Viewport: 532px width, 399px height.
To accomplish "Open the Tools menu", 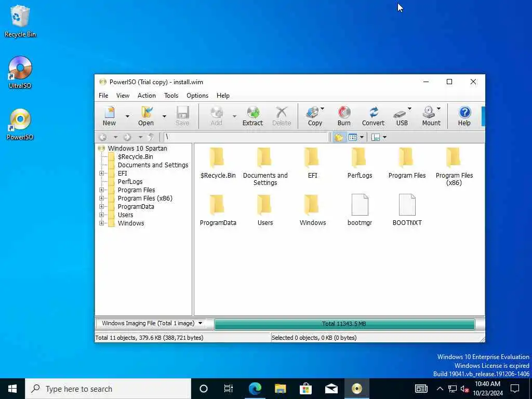I will (171, 96).
